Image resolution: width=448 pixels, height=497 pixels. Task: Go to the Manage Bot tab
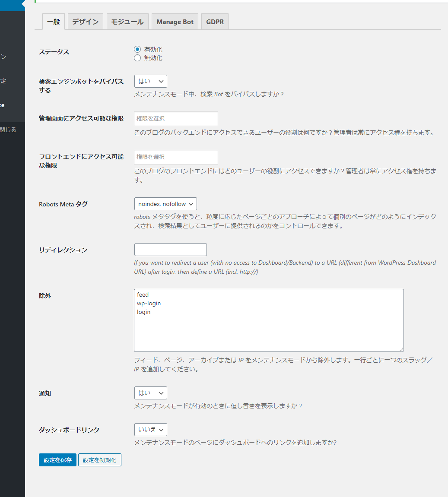(x=175, y=22)
